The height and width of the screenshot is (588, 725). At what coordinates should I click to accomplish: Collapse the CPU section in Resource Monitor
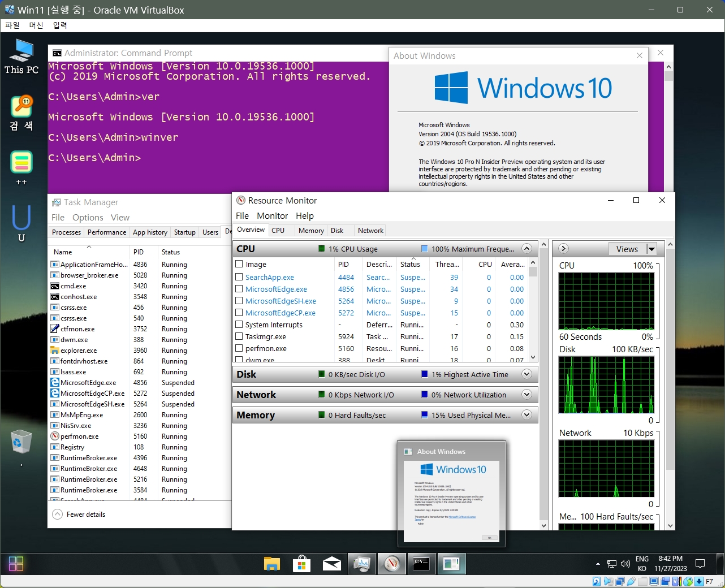click(x=527, y=249)
